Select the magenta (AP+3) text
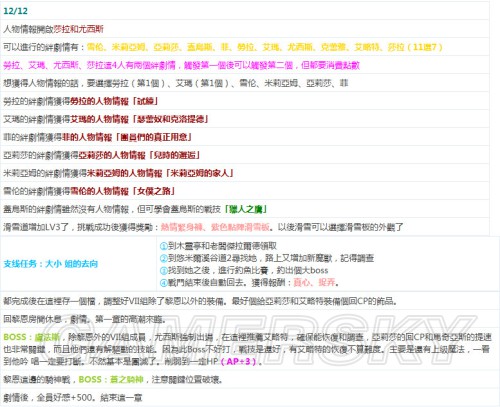The width and height of the screenshot is (500, 407). point(238,361)
